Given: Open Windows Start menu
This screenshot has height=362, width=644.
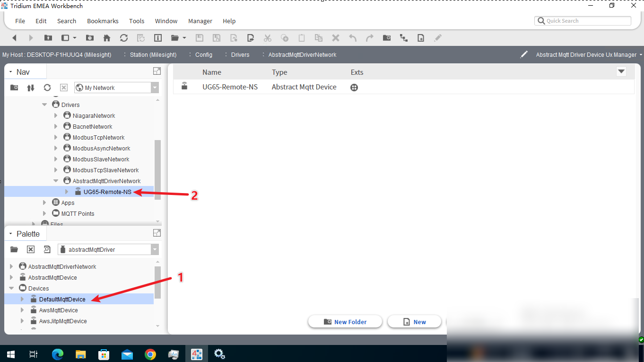Looking at the screenshot, I should pos(11,354).
